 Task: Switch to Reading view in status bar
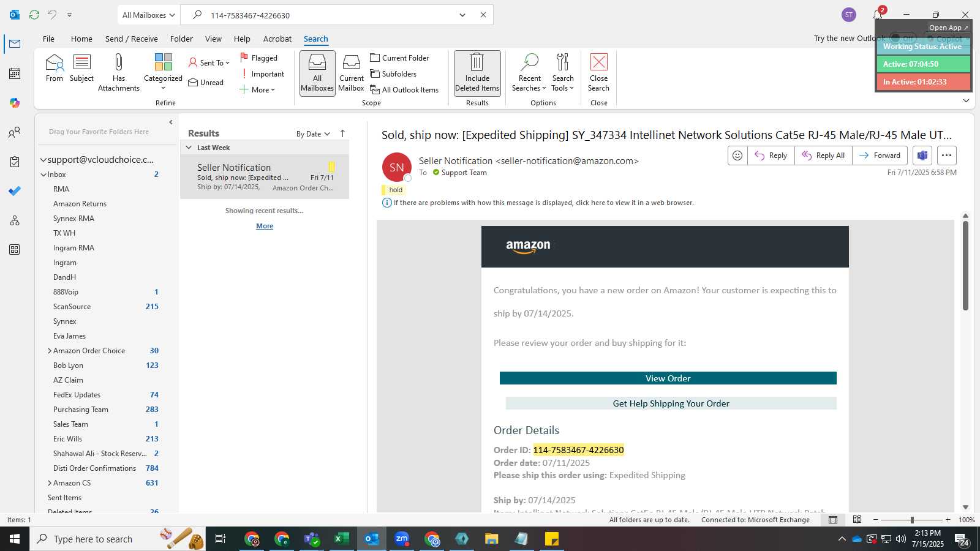pos(858,520)
